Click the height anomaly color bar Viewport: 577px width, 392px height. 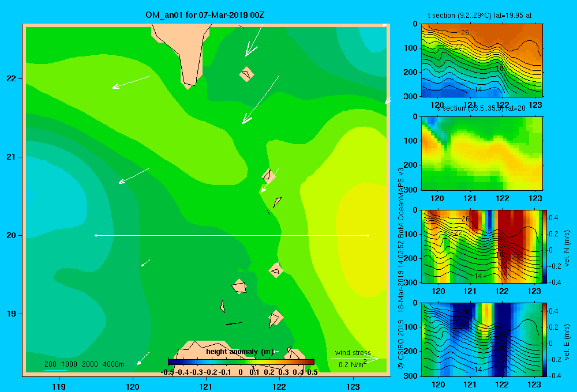[x=241, y=362]
